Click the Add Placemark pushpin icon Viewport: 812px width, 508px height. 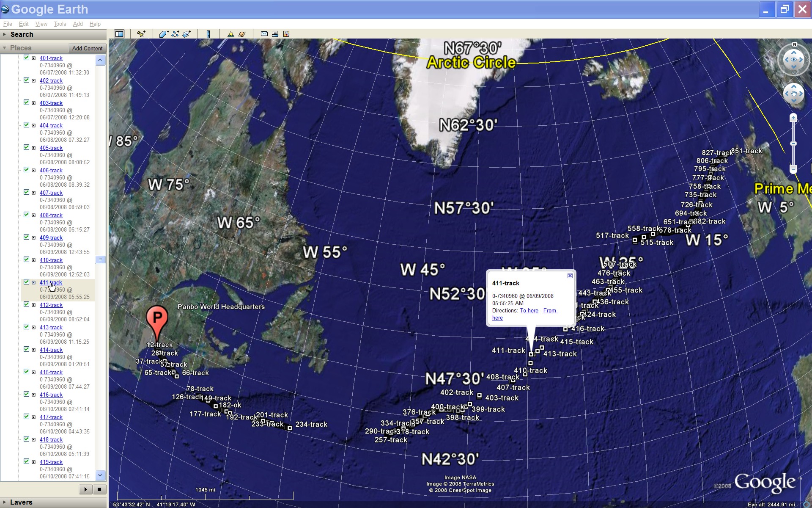coord(141,34)
